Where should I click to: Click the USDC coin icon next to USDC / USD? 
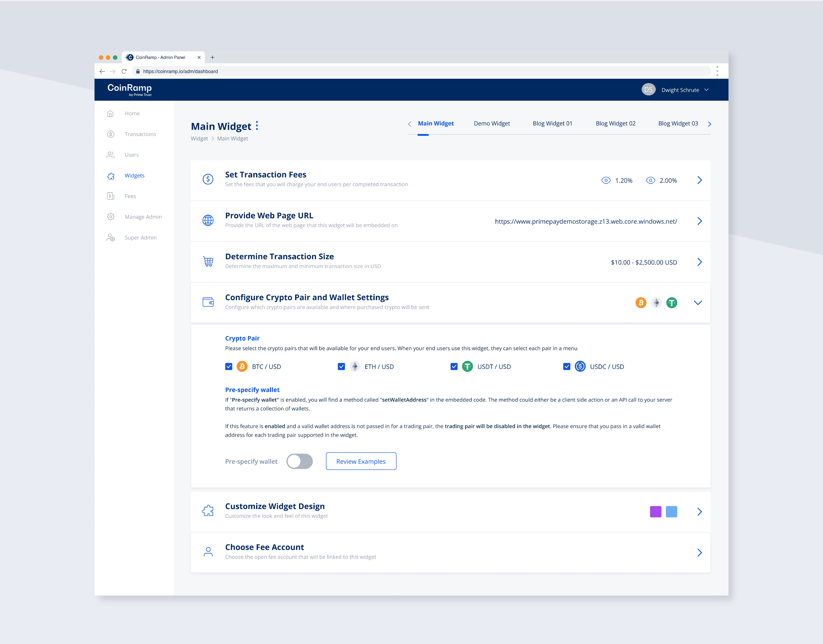tap(580, 367)
